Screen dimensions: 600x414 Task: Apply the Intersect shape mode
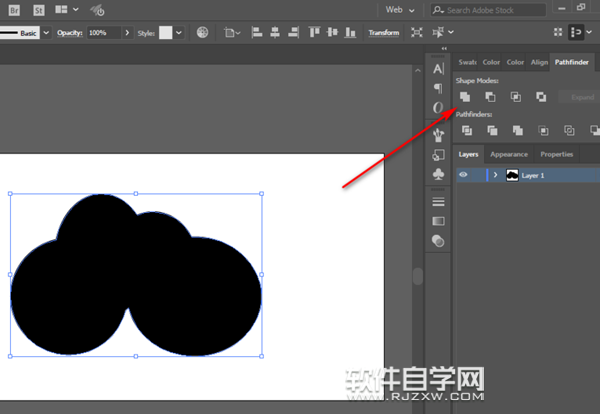pos(516,97)
